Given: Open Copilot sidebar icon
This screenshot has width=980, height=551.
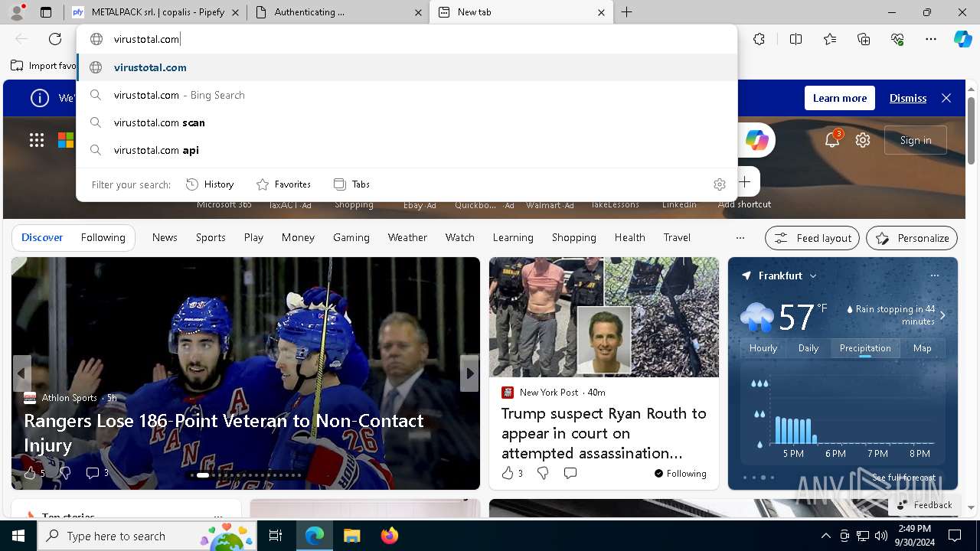Looking at the screenshot, I should tap(962, 39).
